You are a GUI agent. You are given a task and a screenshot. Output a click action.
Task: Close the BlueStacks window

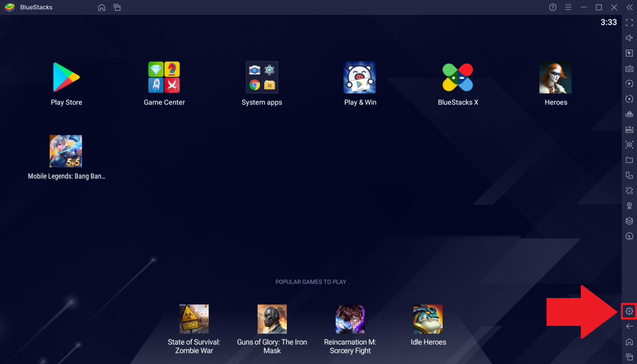pos(614,7)
